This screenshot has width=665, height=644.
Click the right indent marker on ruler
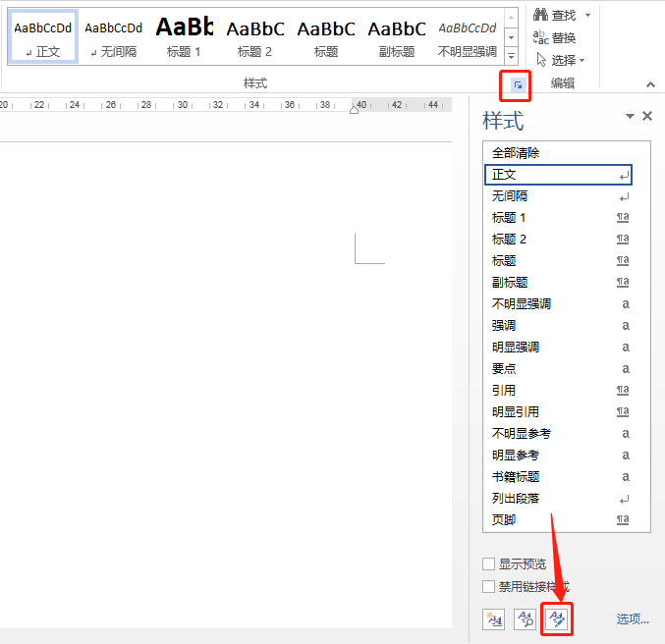(x=355, y=110)
